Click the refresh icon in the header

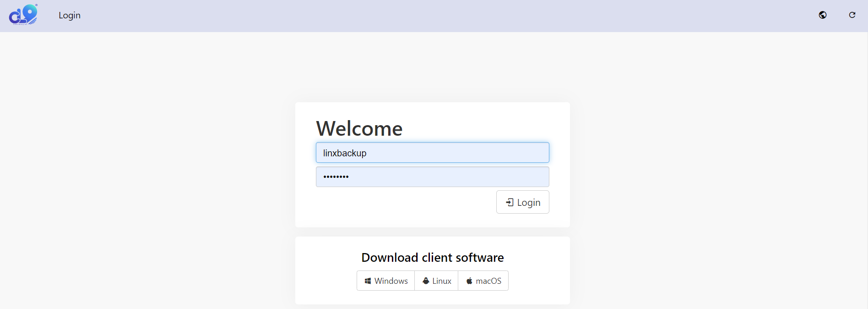click(x=852, y=15)
